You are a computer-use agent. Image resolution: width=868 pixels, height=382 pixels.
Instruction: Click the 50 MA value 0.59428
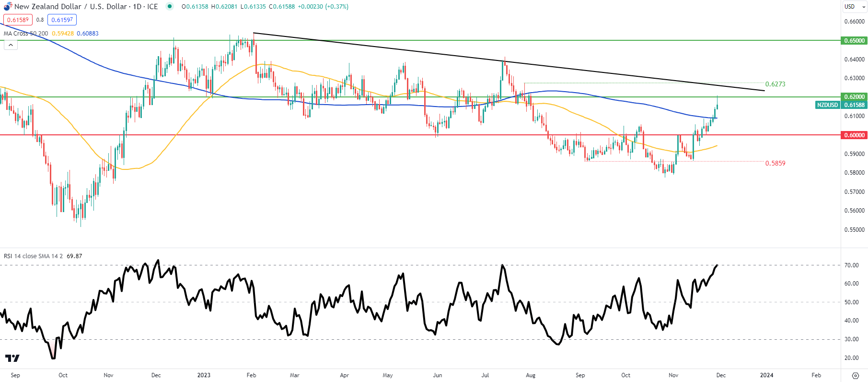click(63, 33)
